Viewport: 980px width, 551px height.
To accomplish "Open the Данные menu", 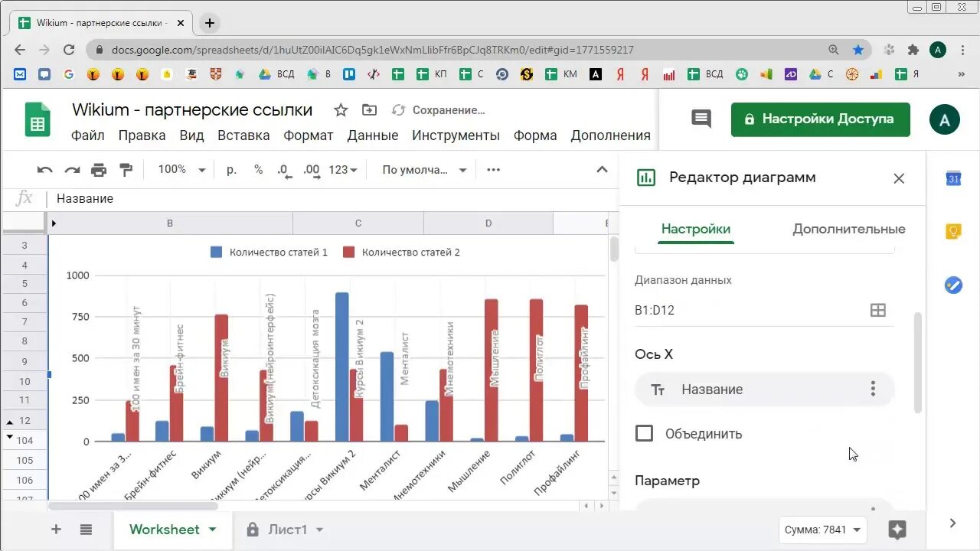I will tap(373, 135).
